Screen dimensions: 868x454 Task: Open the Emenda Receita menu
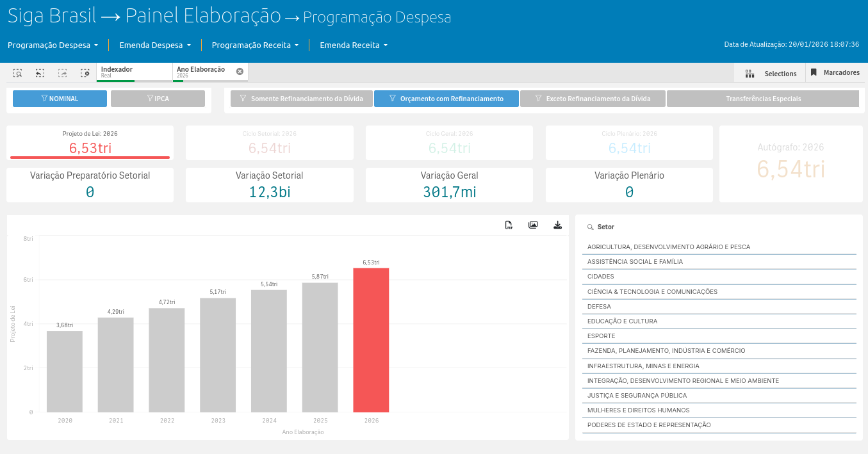[x=354, y=45]
